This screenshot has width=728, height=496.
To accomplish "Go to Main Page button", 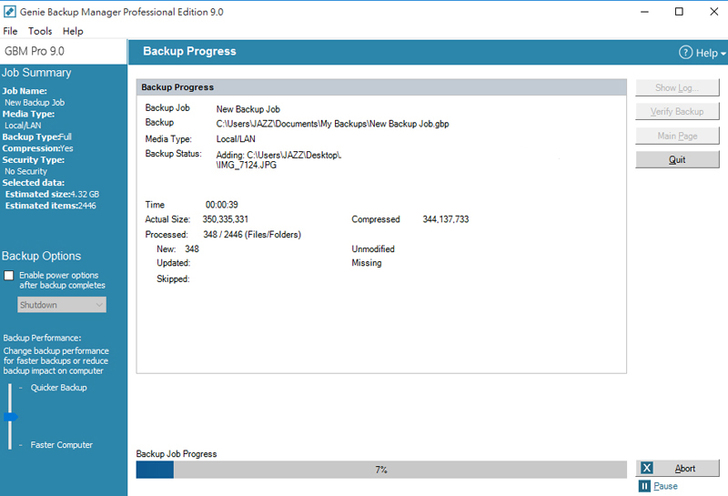I will (x=677, y=136).
